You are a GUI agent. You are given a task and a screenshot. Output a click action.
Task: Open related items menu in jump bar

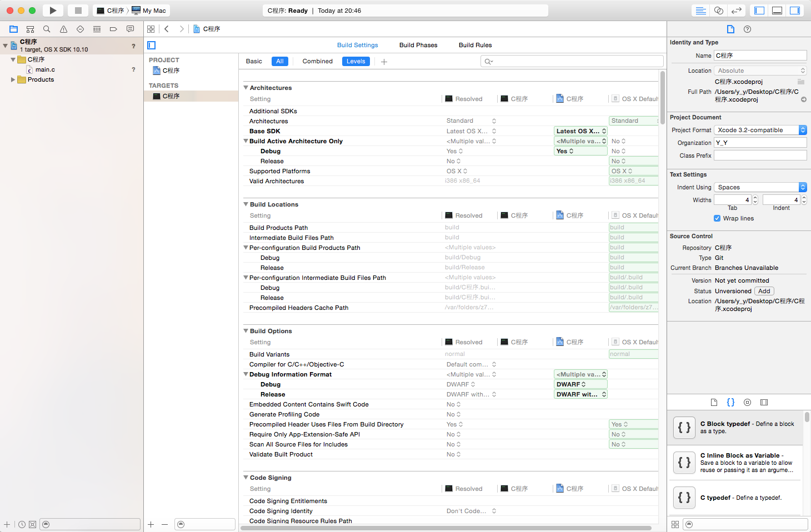pyautogui.click(x=151, y=29)
